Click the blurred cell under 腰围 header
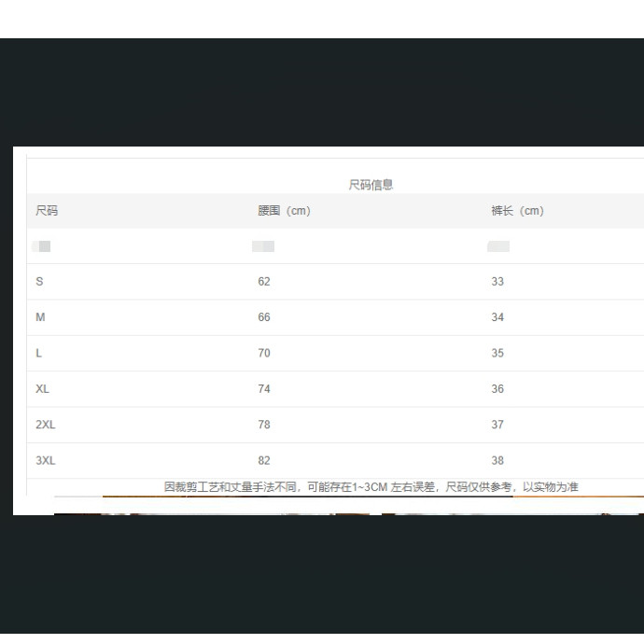The height and width of the screenshot is (644, 644). (263, 246)
